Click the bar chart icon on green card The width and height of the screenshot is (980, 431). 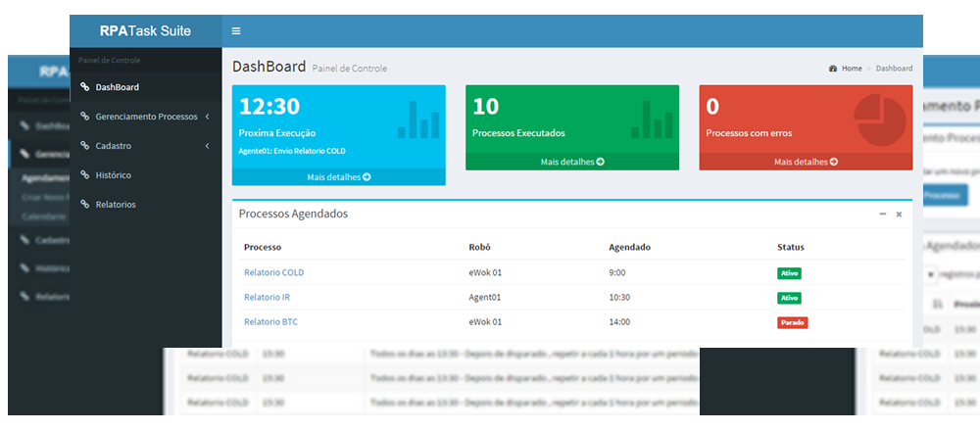(652, 119)
